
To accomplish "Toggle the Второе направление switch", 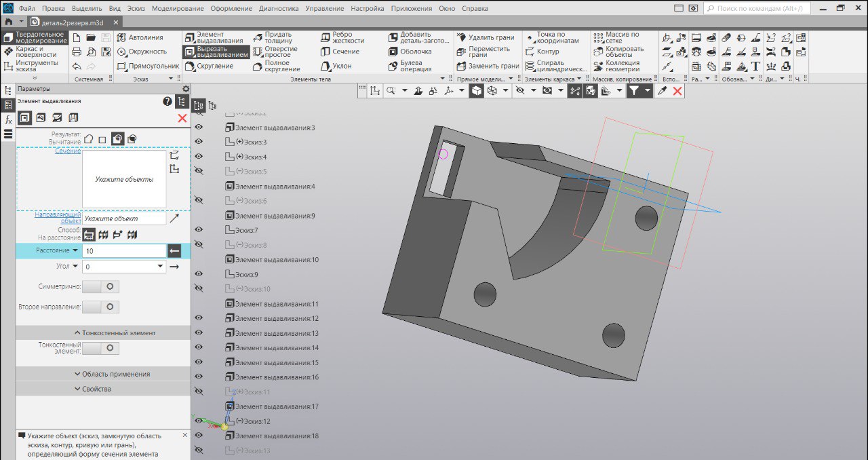I will (x=101, y=307).
